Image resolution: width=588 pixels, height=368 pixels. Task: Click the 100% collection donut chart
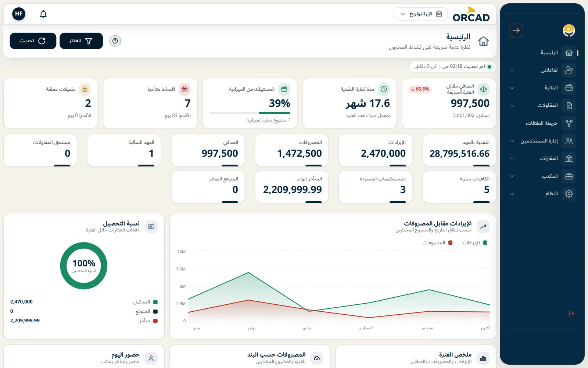tap(84, 266)
